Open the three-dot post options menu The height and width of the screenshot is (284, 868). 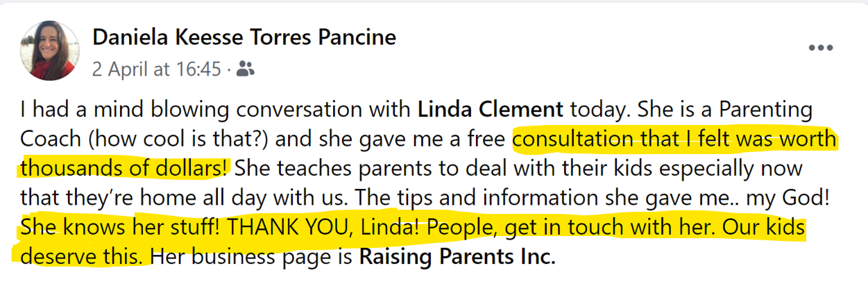(x=821, y=49)
